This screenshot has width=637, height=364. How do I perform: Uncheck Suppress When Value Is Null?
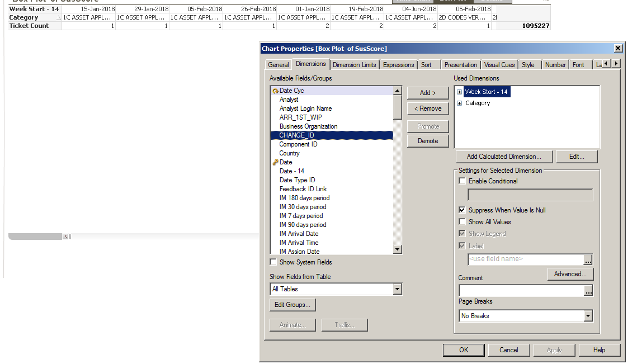[462, 210]
